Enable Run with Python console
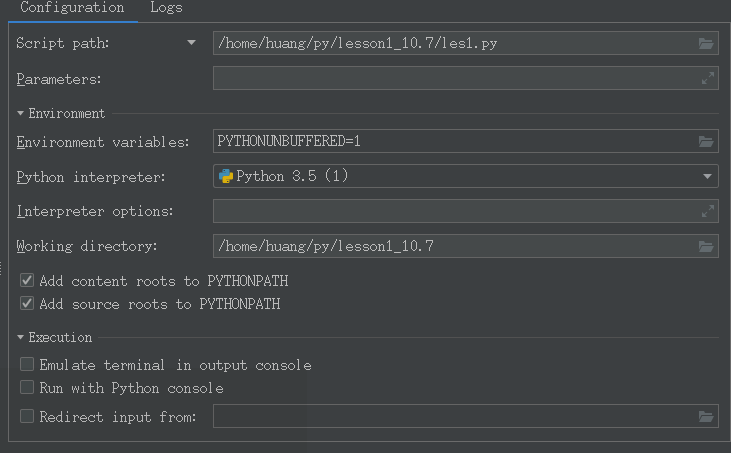 [x=27, y=388]
